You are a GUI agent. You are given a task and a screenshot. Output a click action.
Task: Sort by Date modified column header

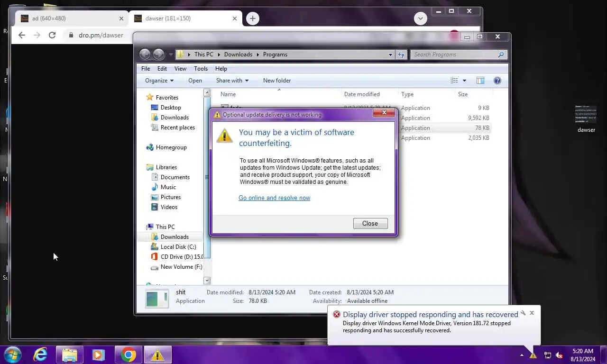coord(369,94)
